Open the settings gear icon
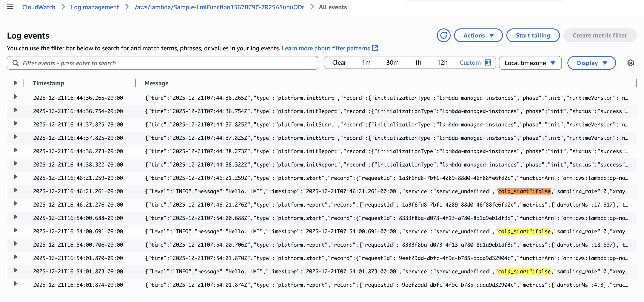This screenshot has height=302, width=644. (630, 63)
